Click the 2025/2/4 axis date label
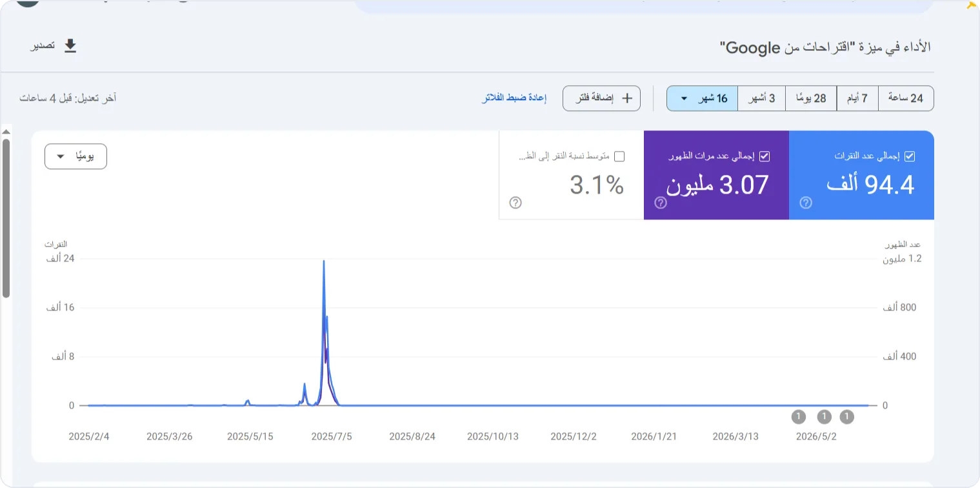This screenshot has height=488, width=980. (x=89, y=436)
